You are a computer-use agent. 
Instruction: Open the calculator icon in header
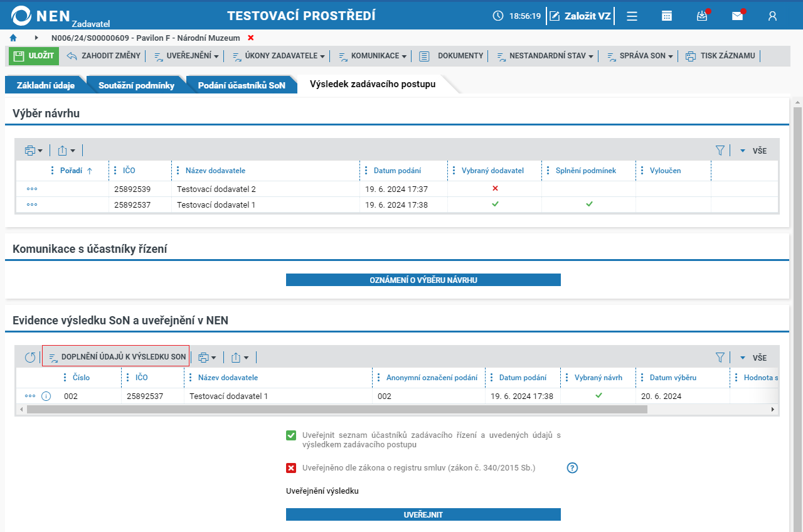pos(667,16)
